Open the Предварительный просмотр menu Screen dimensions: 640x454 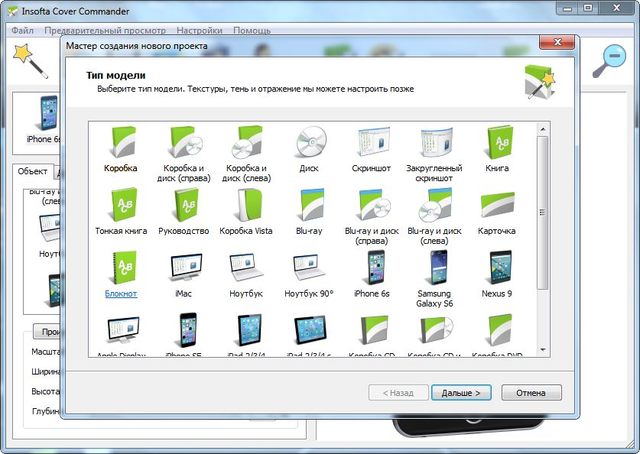pos(105,31)
